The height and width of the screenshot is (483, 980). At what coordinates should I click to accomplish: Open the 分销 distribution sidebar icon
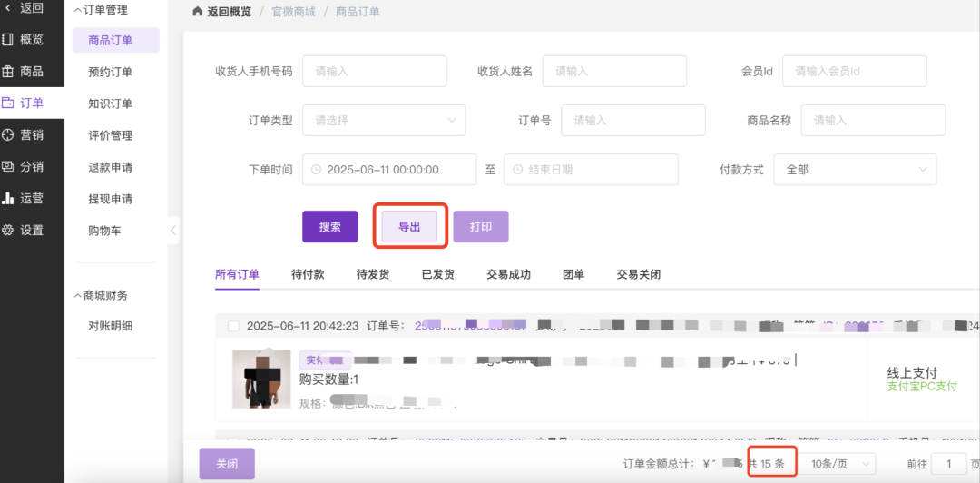coord(8,166)
